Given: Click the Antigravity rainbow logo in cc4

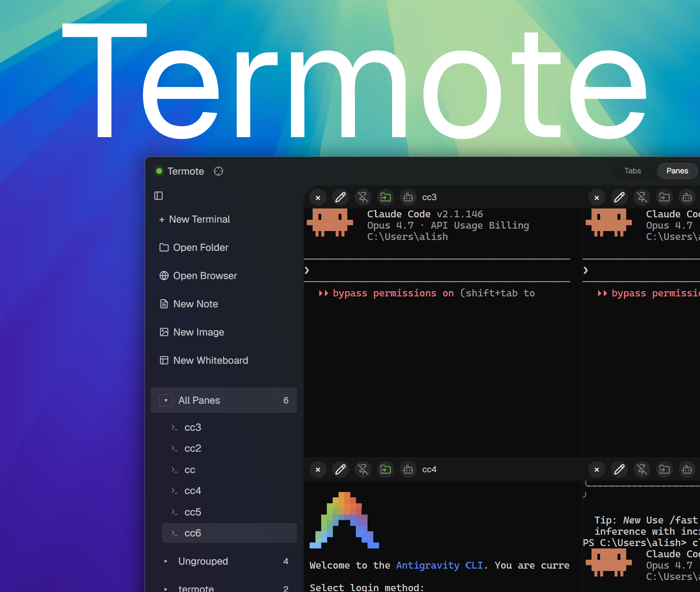Looking at the screenshot, I should 344,520.
